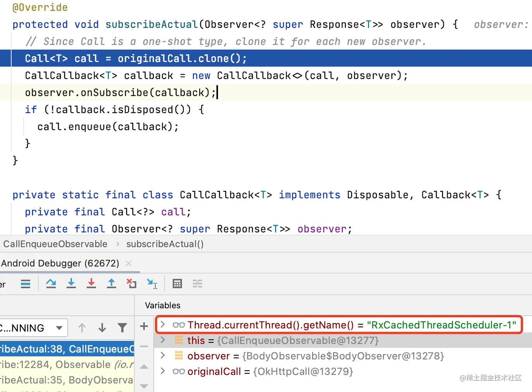Expand the originalCall variable node
This screenshot has width=532, height=392.
[163, 371]
